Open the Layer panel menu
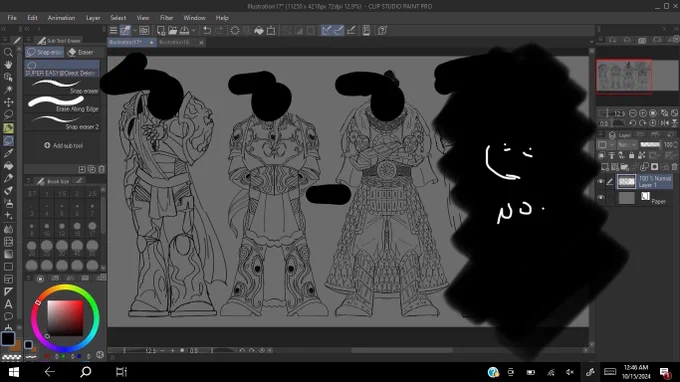The image size is (680, 382). [601, 134]
